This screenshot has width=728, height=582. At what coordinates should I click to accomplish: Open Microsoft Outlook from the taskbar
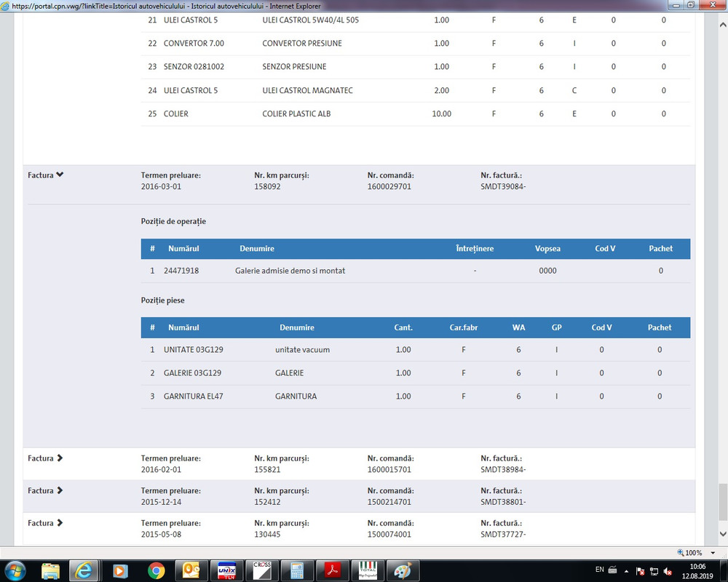coord(191,570)
